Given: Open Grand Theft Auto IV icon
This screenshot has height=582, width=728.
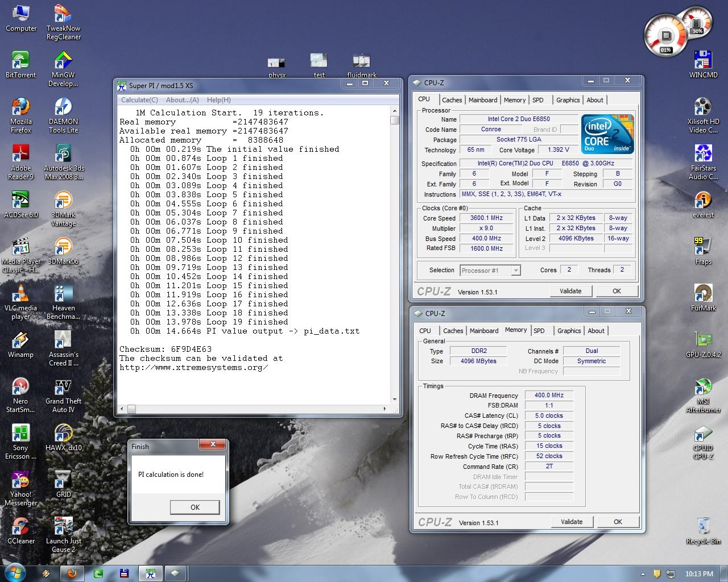Looking at the screenshot, I should coord(63,396).
